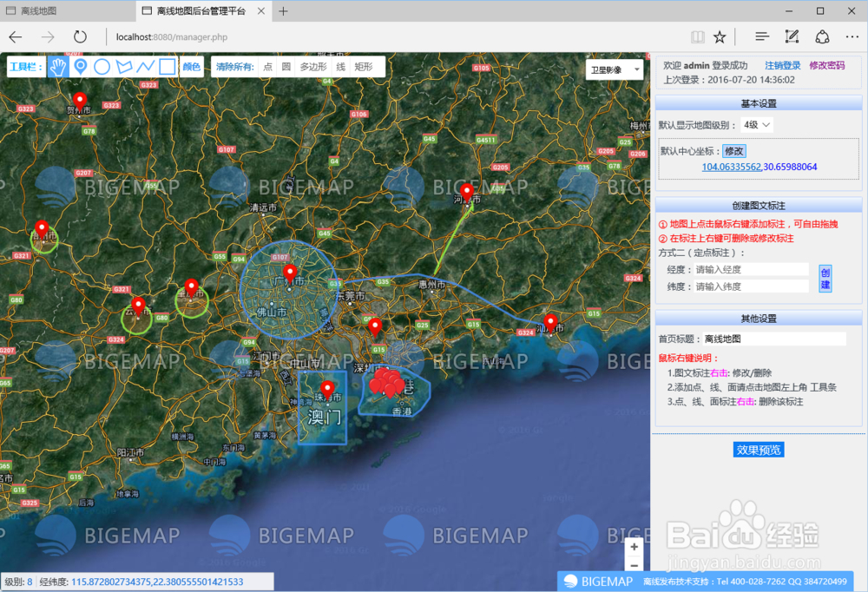Open the 4级 map level dropdown
The height and width of the screenshot is (592, 868).
click(x=755, y=124)
